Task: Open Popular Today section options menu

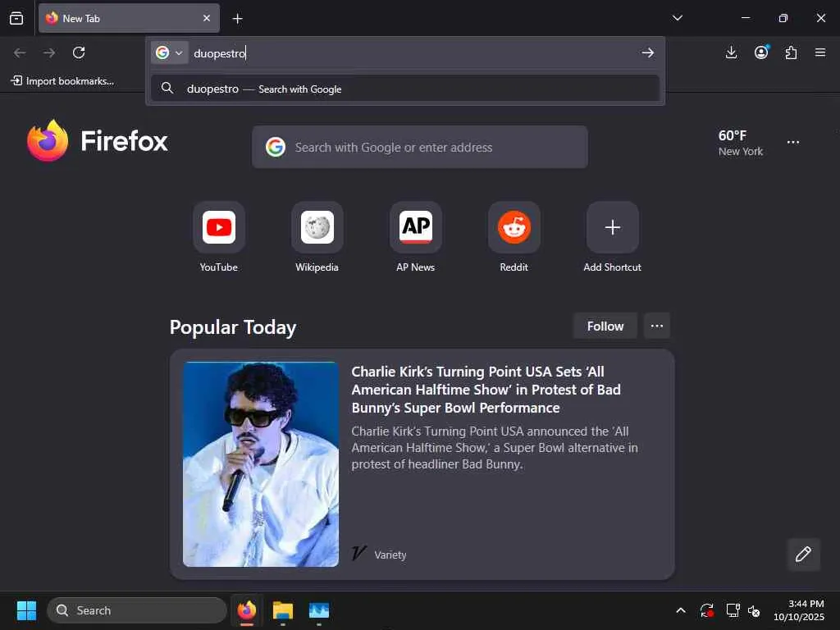Action: [x=657, y=326]
